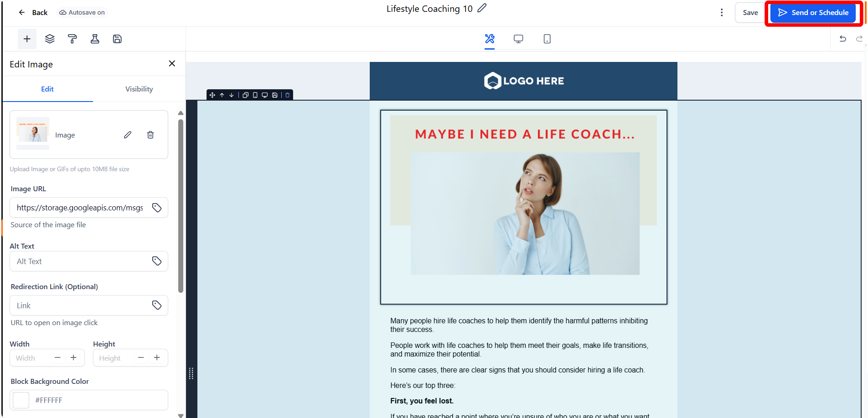Click the Send or Schedule button
The height and width of the screenshot is (418, 868).
[813, 13]
